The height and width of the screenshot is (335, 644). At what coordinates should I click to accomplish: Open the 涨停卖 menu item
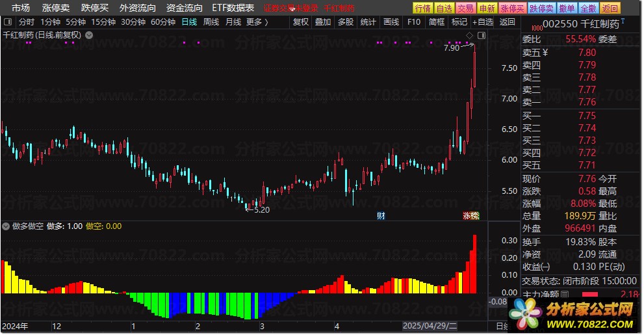[x=56, y=8]
